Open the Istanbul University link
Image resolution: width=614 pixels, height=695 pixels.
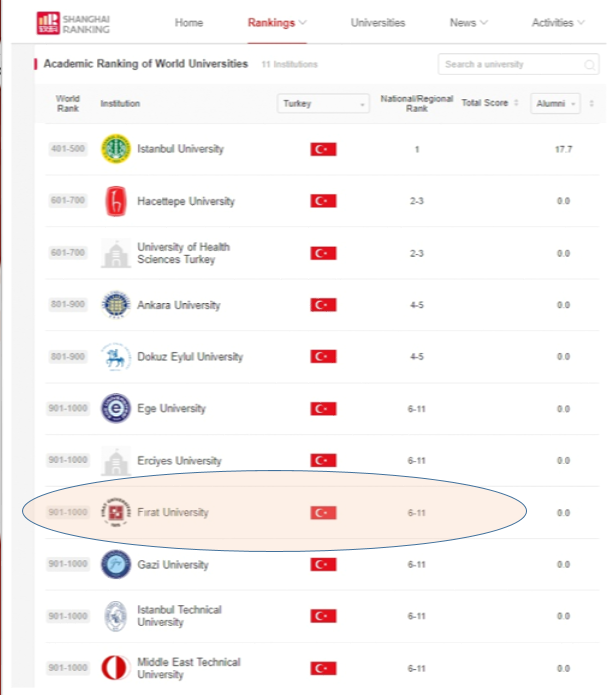pyautogui.click(x=180, y=149)
